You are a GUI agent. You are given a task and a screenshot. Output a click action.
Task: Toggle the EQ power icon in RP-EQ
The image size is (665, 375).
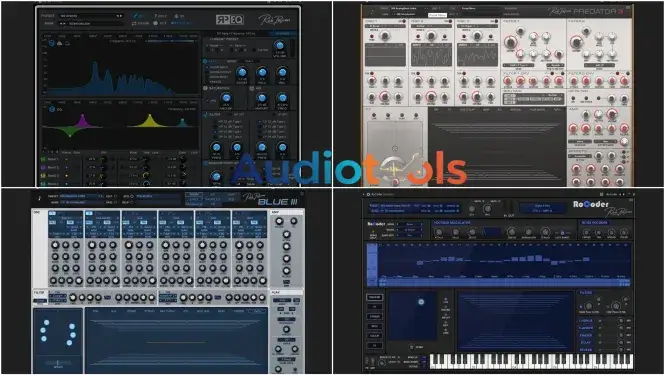[x=52, y=109]
